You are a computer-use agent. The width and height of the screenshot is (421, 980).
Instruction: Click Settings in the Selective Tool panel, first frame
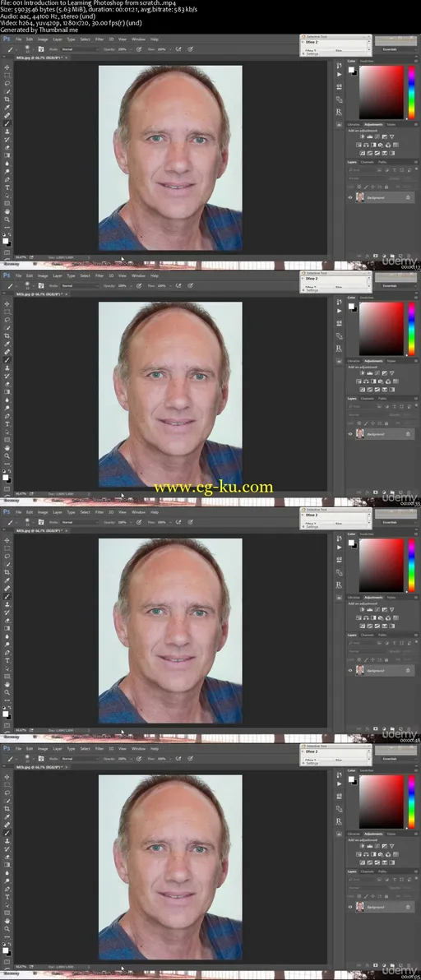click(312, 53)
